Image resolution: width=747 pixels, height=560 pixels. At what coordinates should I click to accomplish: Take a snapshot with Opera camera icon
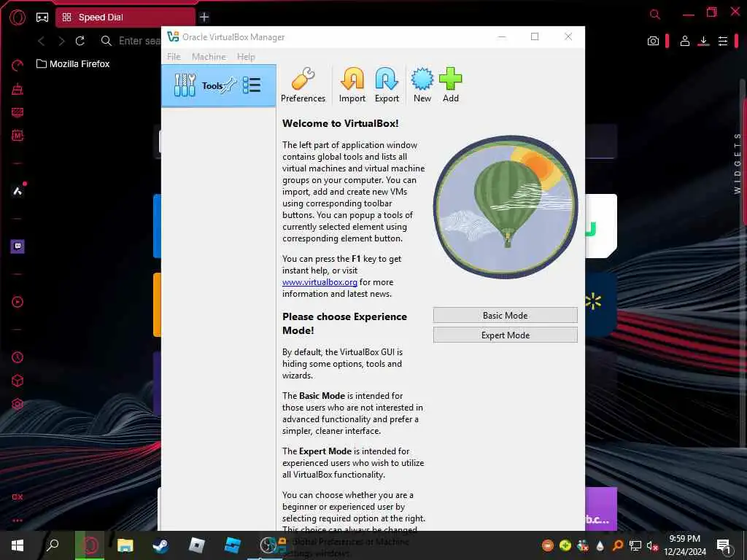(653, 41)
